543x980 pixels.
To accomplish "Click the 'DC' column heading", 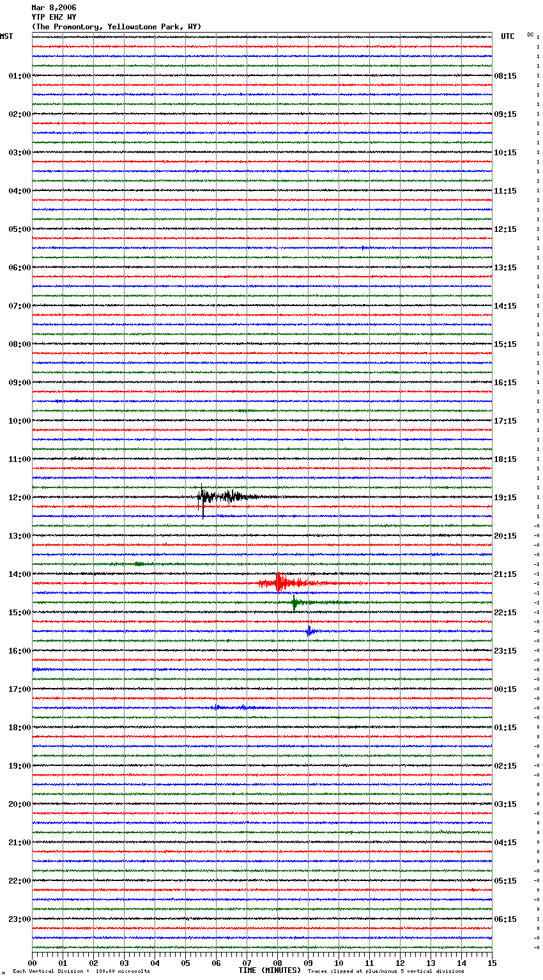I will pyautogui.click(x=530, y=34).
